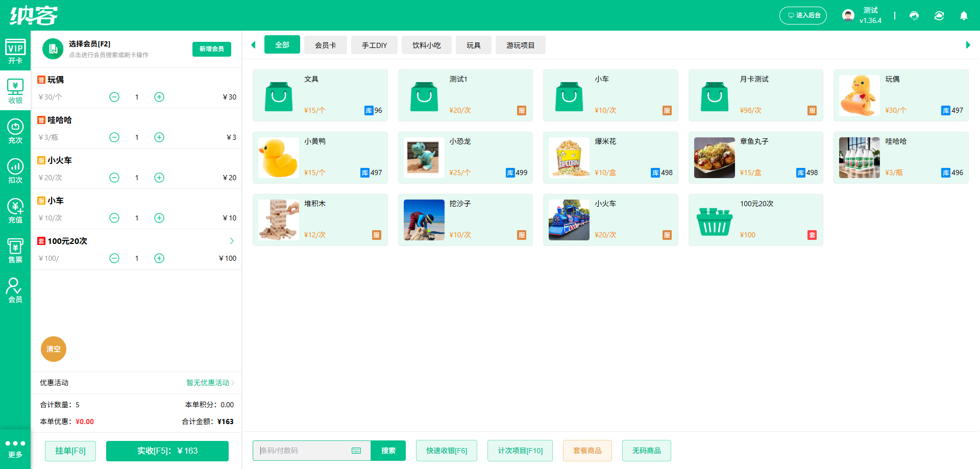This screenshot has height=469, width=980.
Task: Click the notification bell icon
Action: (964, 15)
